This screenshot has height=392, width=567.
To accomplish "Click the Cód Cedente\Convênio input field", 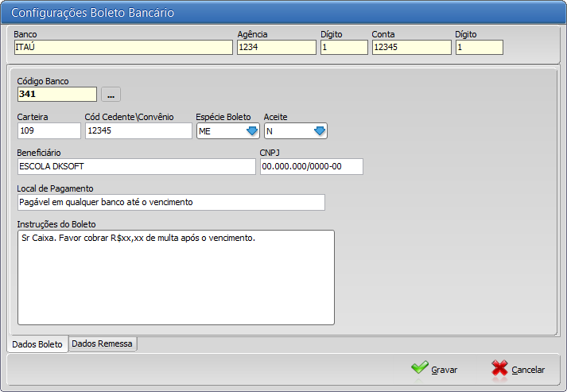I will [138, 130].
